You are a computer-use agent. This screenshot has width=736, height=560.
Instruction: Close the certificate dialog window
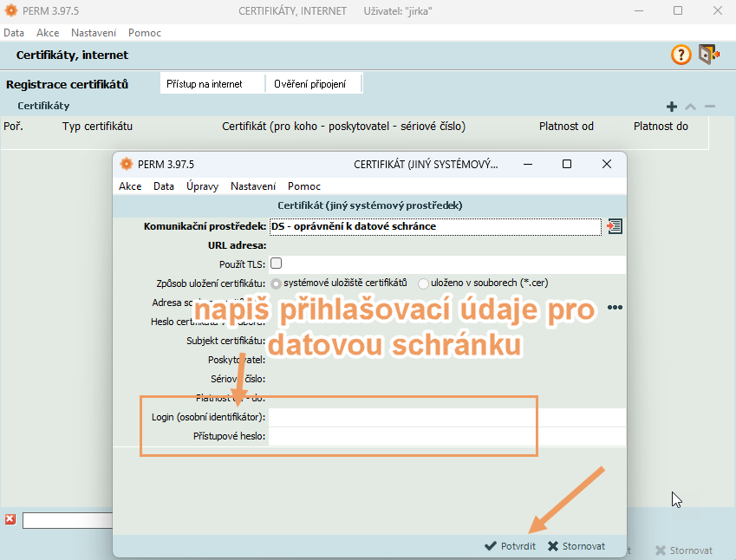pos(607,164)
